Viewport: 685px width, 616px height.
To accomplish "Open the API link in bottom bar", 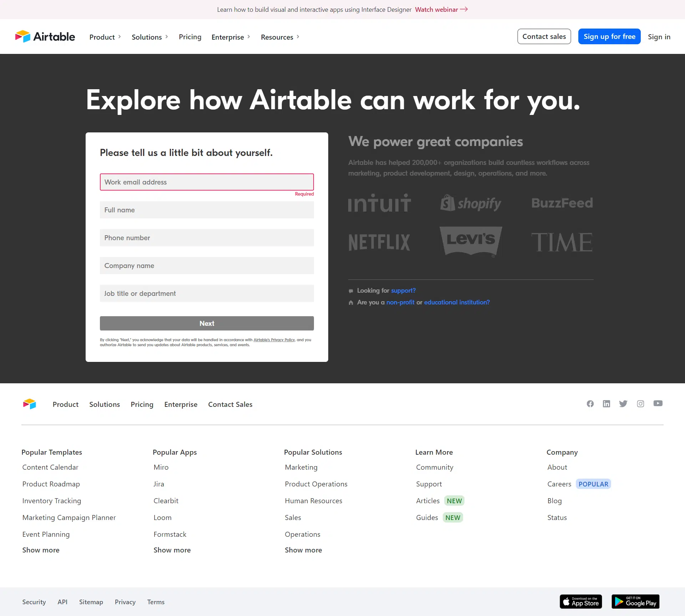I will coord(62,602).
